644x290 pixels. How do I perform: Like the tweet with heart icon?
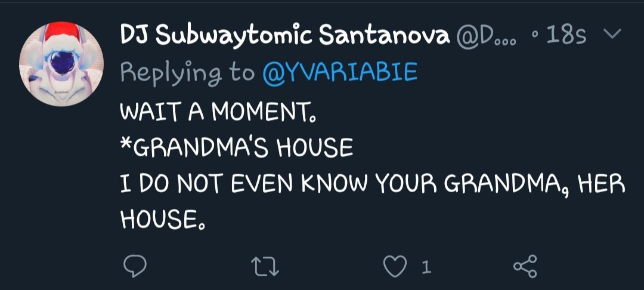[x=395, y=266]
